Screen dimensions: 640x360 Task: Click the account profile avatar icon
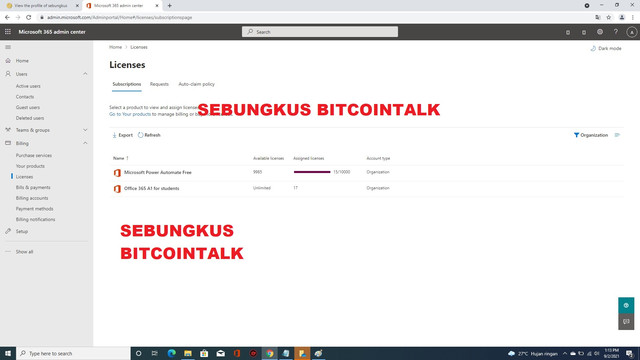631,32
